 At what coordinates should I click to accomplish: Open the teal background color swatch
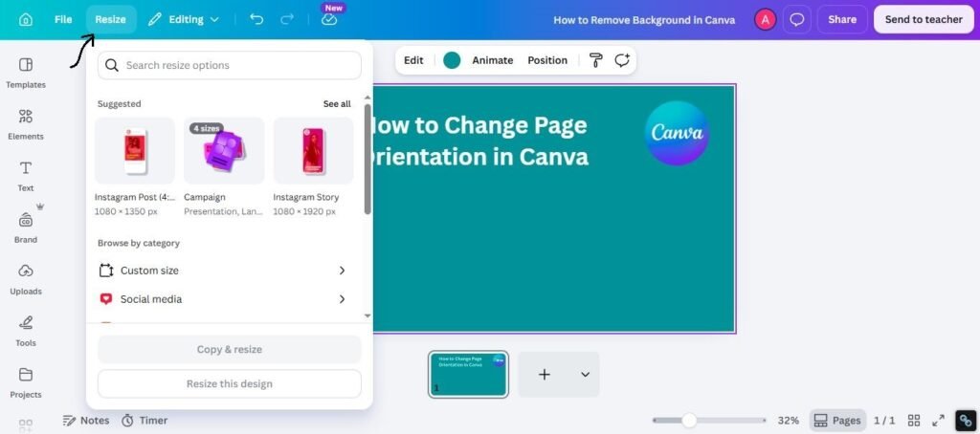452,60
